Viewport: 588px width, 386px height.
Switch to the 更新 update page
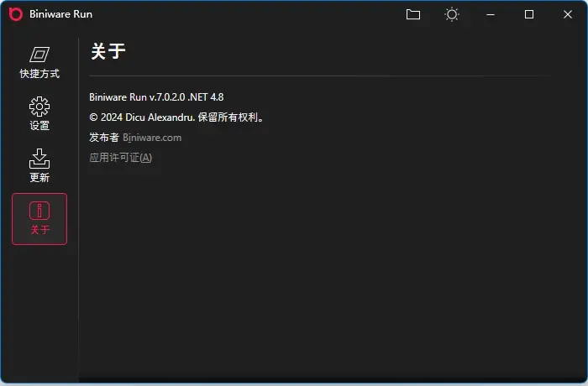point(39,166)
